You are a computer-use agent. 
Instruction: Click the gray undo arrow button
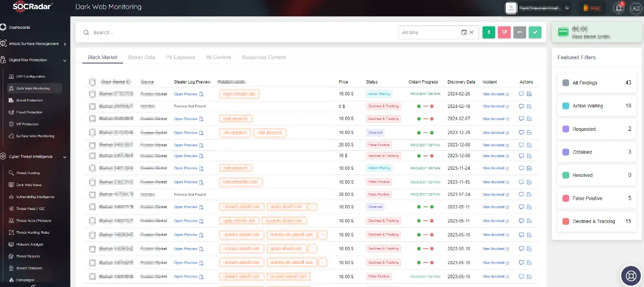pyautogui.click(x=519, y=33)
